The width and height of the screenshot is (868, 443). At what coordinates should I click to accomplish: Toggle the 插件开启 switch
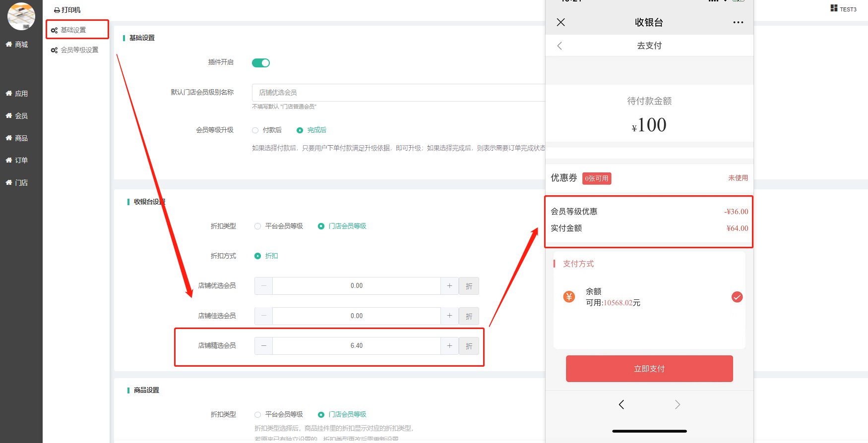pyautogui.click(x=261, y=63)
